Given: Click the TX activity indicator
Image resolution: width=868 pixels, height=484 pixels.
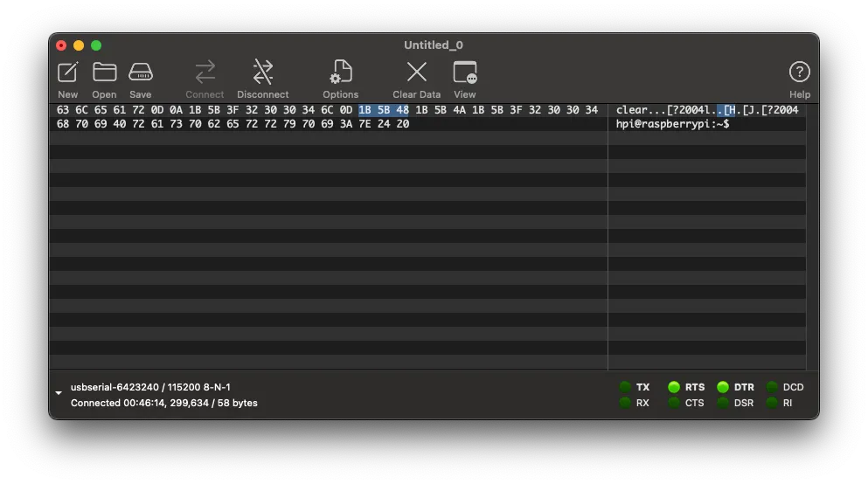Looking at the screenshot, I should point(625,387).
